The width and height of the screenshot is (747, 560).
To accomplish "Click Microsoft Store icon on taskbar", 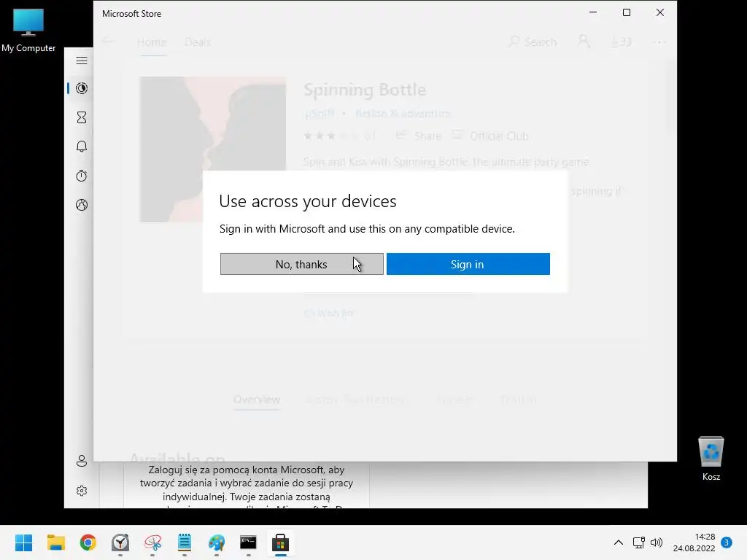I will (x=281, y=542).
